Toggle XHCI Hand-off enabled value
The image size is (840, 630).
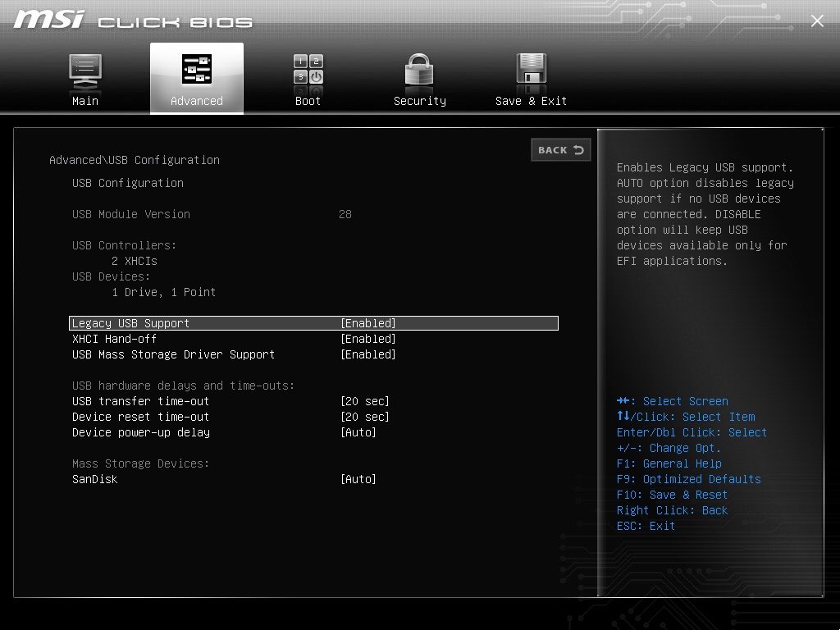coord(368,339)
